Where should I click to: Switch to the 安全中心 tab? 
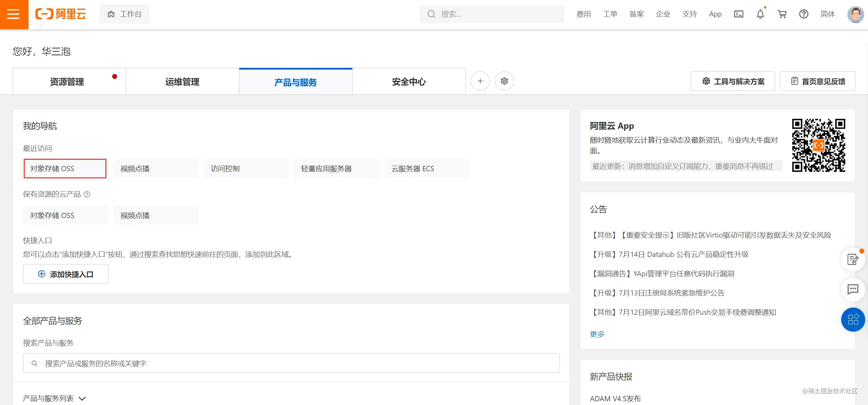click(x=409, y=81)
